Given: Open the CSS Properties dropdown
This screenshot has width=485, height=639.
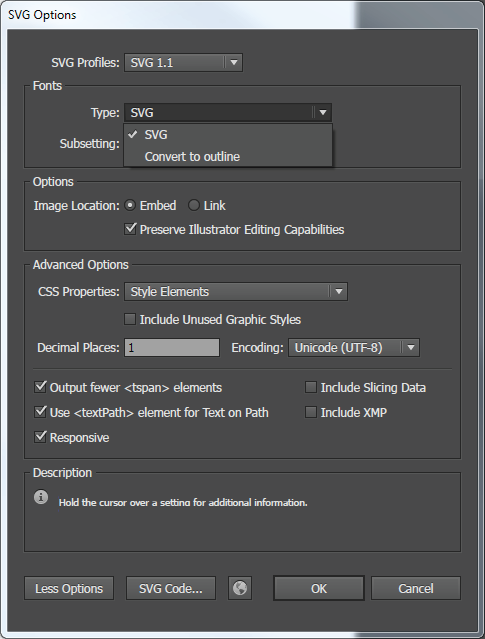Looking at the screenshot, I should [236, 292].
